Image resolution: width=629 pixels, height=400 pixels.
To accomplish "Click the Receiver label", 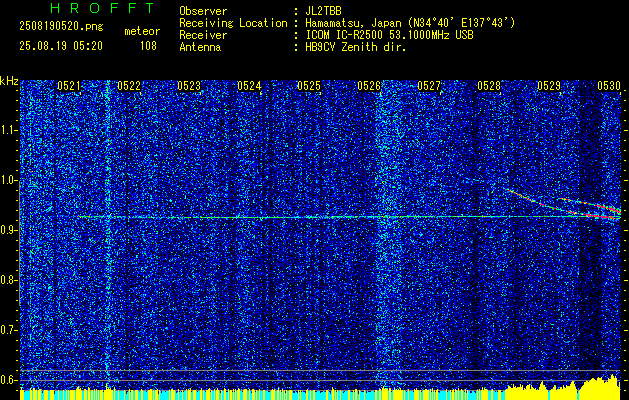I will click(x=203, y=35).
